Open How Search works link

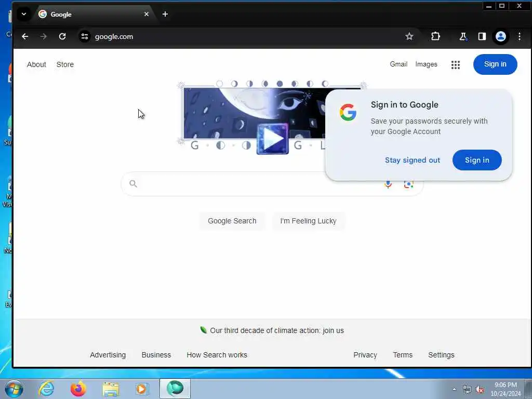[x=217, y=355]
